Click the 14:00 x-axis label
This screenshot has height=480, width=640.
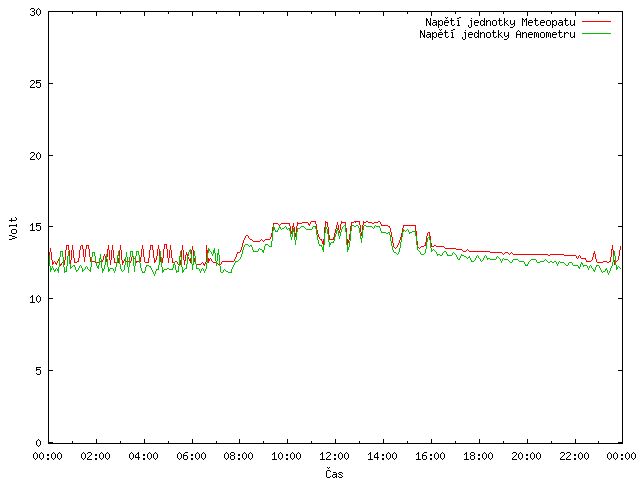tap(382, 456)
